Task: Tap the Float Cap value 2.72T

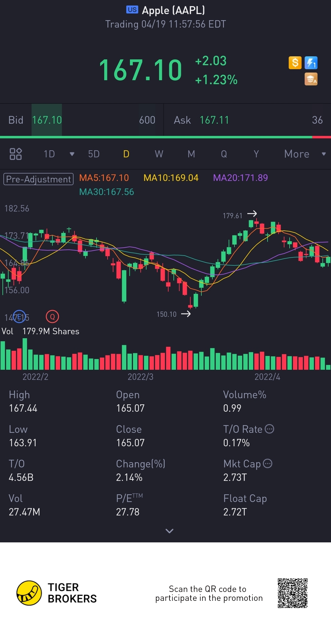Action: pos(235,512)
